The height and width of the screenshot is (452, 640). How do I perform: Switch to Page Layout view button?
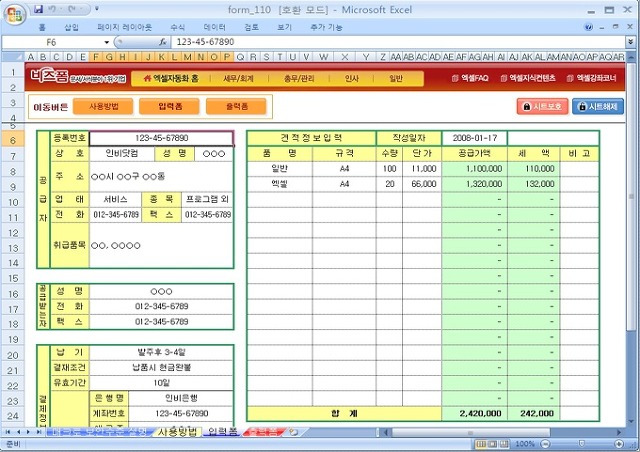[x=493, y=444]
